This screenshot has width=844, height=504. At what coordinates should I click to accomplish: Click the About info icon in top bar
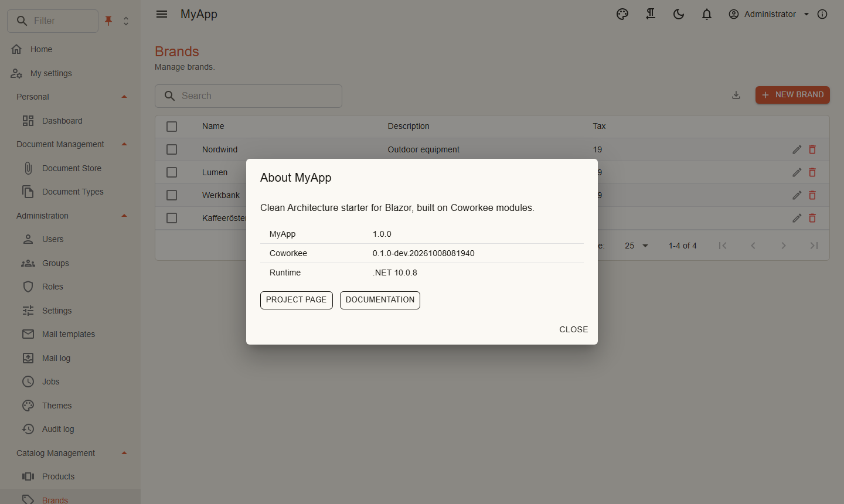[x=822, y=14]
